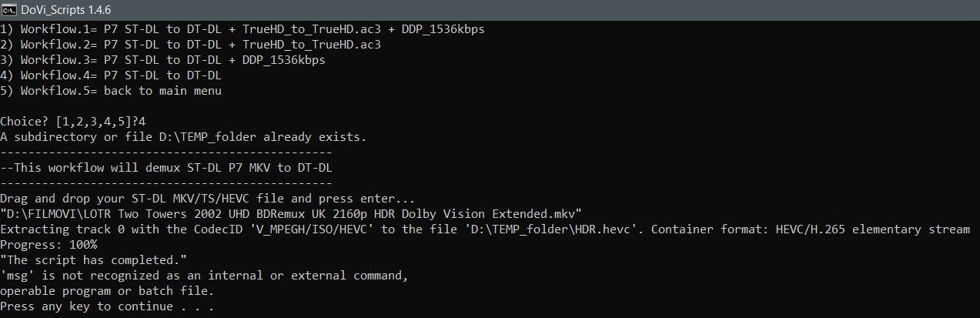980x318 pixels.
Task: Click the 'Extracting track 0' output line
Action: tap(485, 229)
